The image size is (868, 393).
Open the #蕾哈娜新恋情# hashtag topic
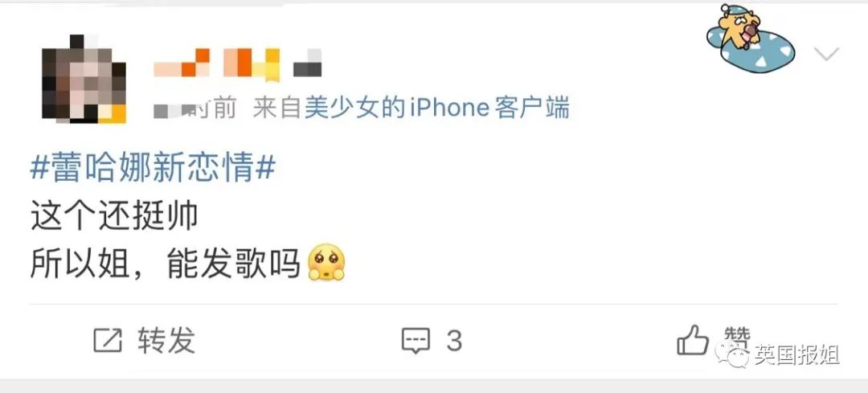click(153, 169)
